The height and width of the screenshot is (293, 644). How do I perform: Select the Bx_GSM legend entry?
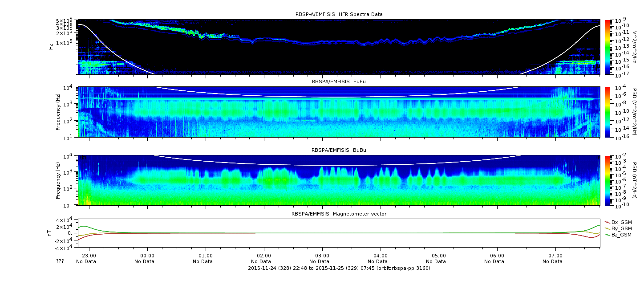621,222
